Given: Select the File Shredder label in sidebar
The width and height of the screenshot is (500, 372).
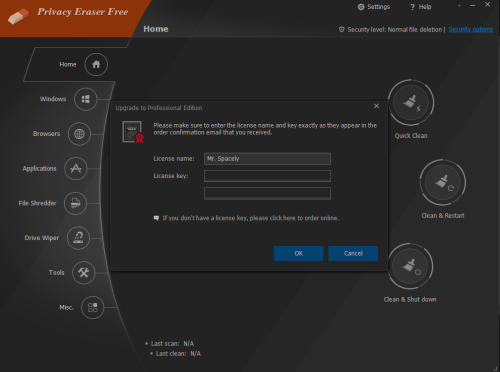Looking at the screenshot, I should tap(37, 203).
